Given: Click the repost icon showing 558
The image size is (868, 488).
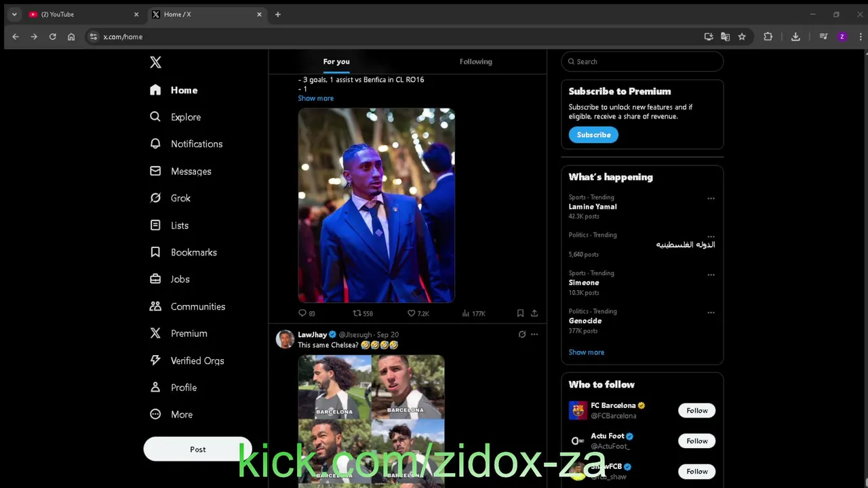Looking at the screenshot, I should pos(357,313).
